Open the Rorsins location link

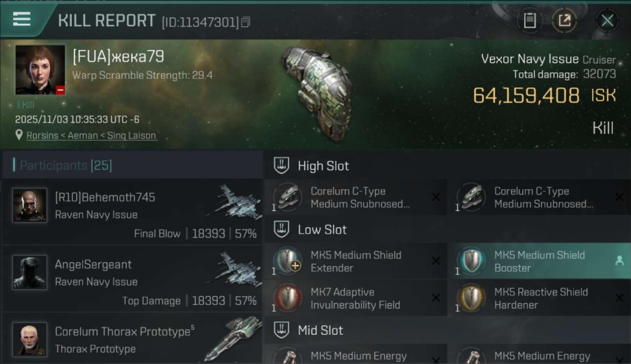[92, 136]
